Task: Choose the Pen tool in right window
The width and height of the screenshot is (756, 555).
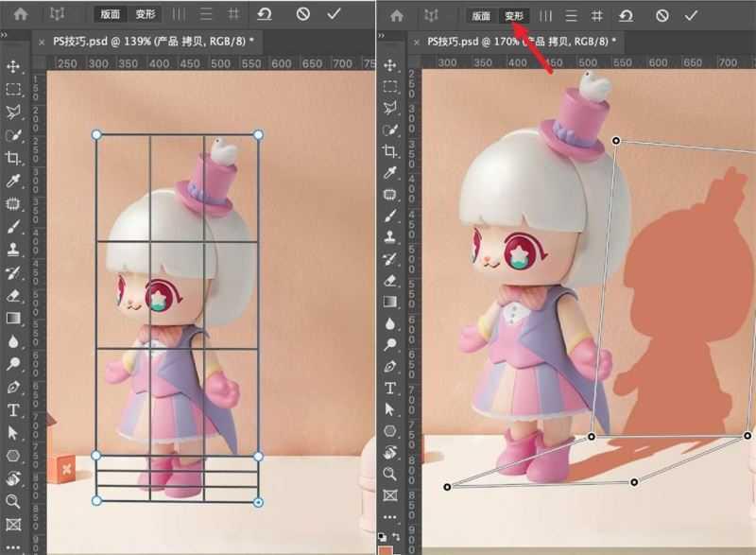Action: tap(389, 367)
